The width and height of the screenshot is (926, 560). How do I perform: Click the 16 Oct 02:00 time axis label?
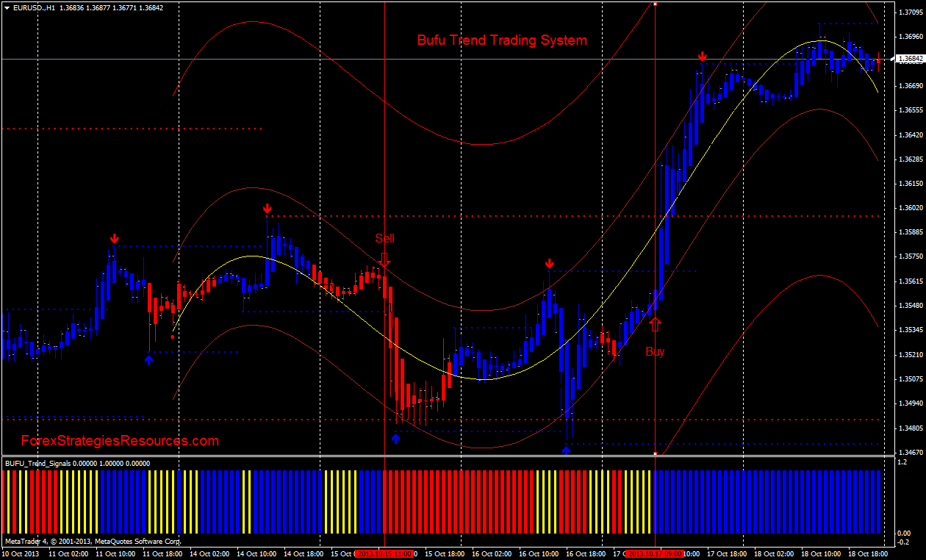[492, 553]
